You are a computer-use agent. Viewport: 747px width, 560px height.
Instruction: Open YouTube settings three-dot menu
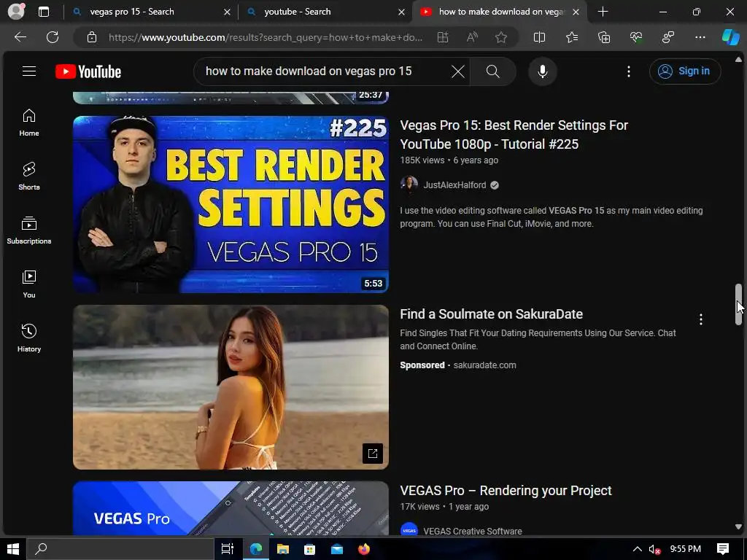pos(629,71)
